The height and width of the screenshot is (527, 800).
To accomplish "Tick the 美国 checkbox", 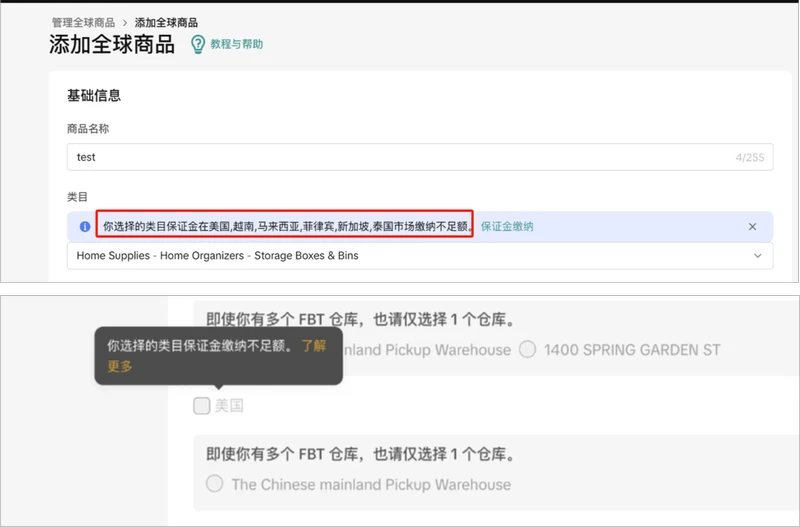I will point(202,405).
